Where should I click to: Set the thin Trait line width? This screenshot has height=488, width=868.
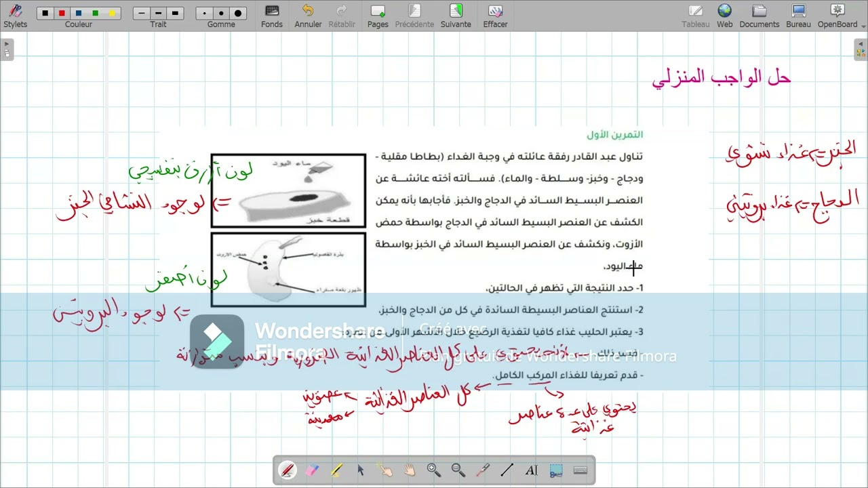tap(142, 13)
